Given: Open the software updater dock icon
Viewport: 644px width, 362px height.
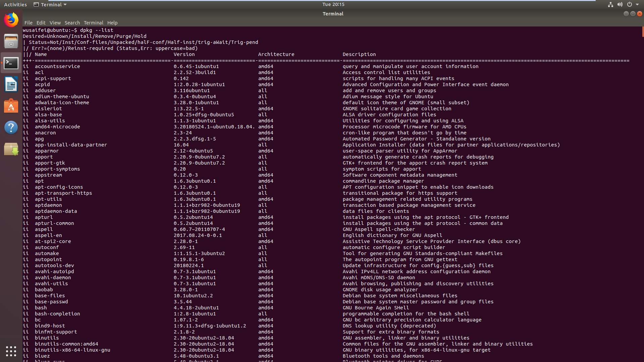Looking at the screenshot, I should click(x=11, y=149).
